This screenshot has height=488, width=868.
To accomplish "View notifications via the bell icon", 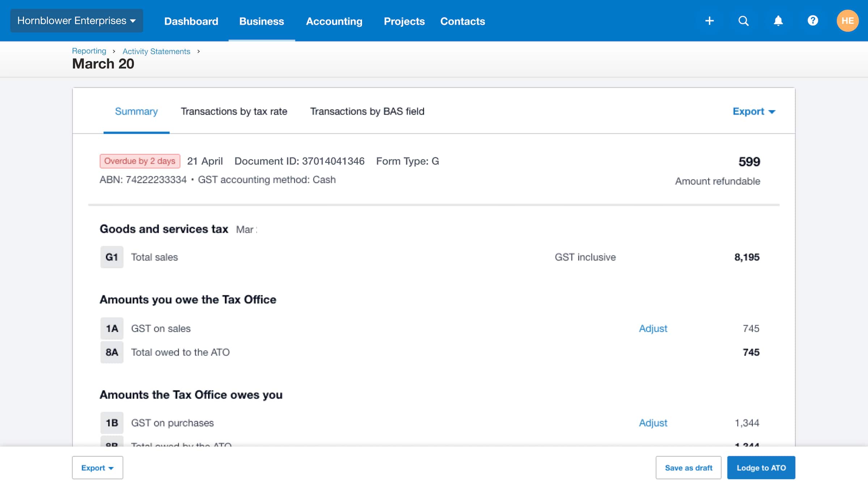I will click(778, 21).
